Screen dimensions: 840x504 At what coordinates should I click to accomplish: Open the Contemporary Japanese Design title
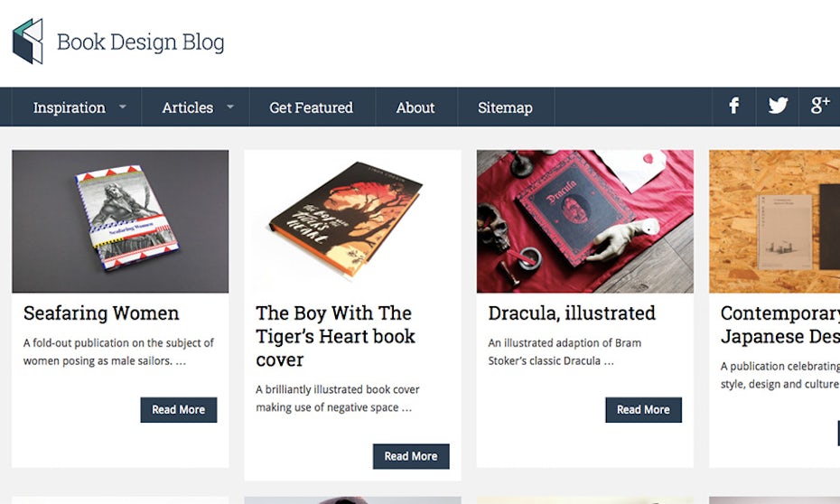click(x=779, y=325)
